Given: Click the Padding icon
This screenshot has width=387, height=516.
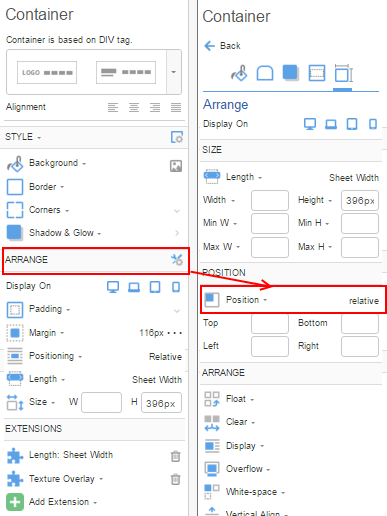Looking at the screenshot, I should click(15, 310).
